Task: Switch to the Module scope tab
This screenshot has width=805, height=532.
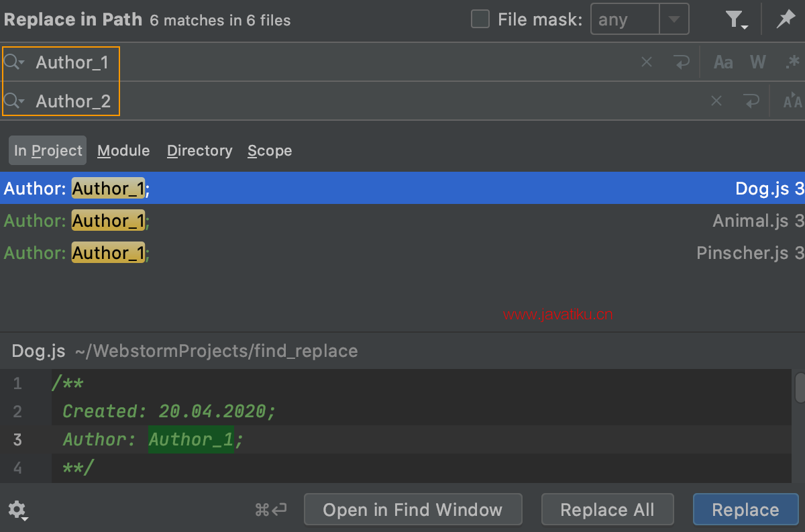Action: coord(123,151)
